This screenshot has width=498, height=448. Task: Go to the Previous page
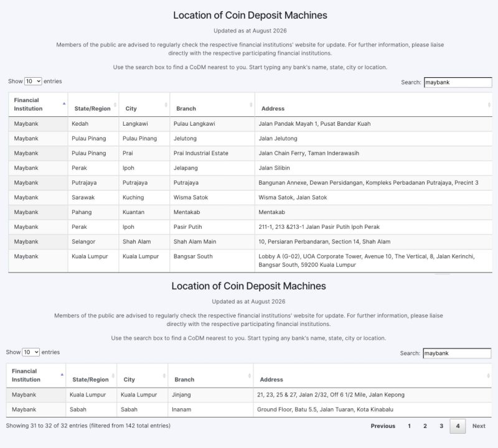pos(383,426)
